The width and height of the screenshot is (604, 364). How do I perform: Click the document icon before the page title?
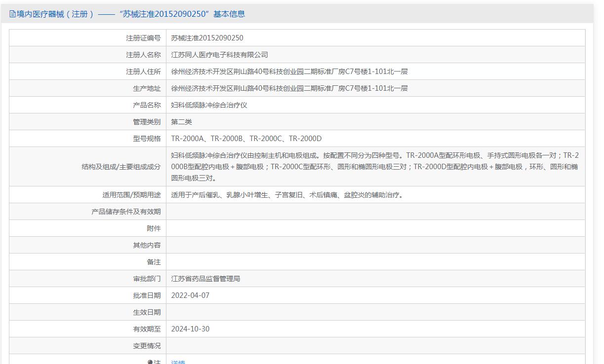click(12, 14)
